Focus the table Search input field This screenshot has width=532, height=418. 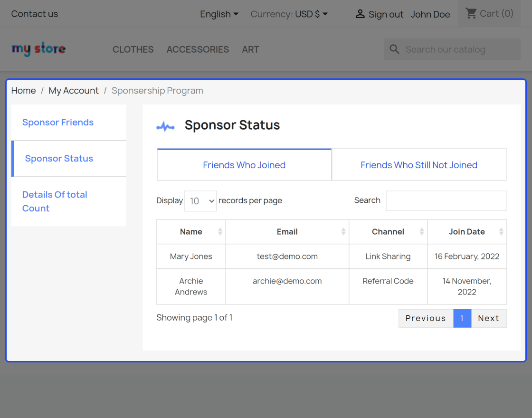[x=446, y=200]
